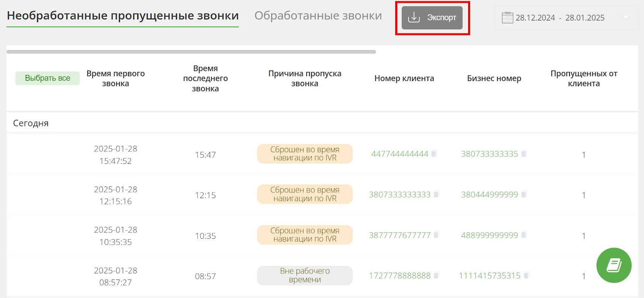This screenshot has height=298, width=644.
Task: Switch to Необработанные пропущенные звонки tab
Action: (123, 16)
